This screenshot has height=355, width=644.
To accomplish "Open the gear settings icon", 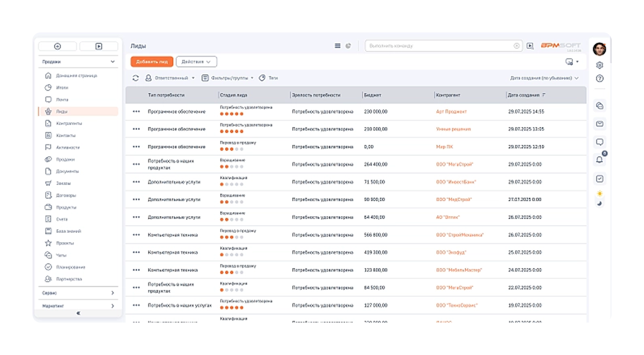I will tap(599, 65).
